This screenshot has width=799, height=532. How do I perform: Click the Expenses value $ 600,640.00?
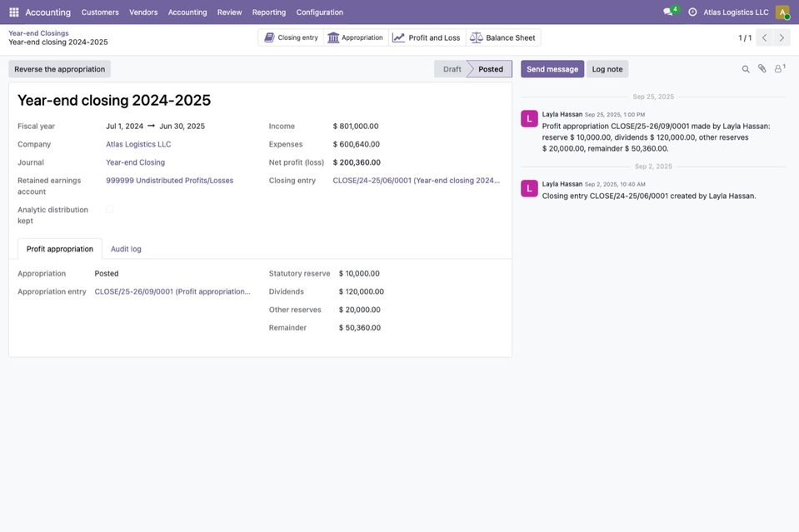click(357, 144)
